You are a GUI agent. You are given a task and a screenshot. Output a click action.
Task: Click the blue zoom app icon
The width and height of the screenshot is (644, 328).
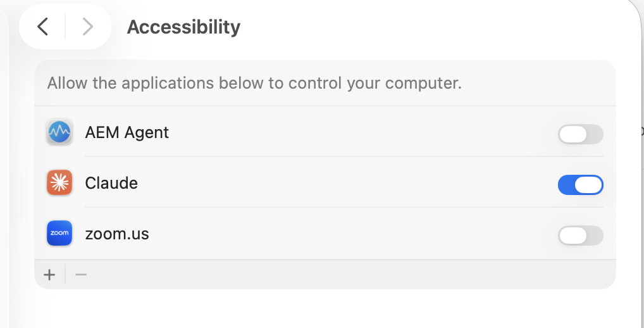[59, 234]
